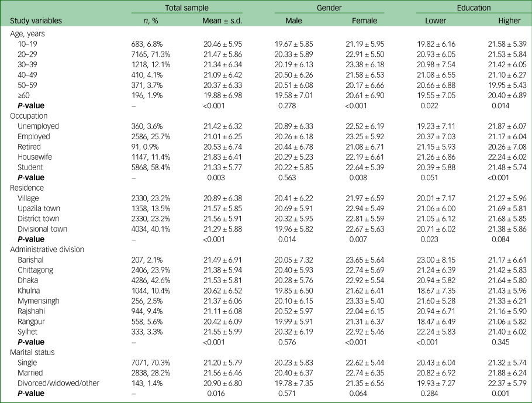Select the "≥60" age row label
Screen dimensions: 532x403
click(x=24, y=95)
